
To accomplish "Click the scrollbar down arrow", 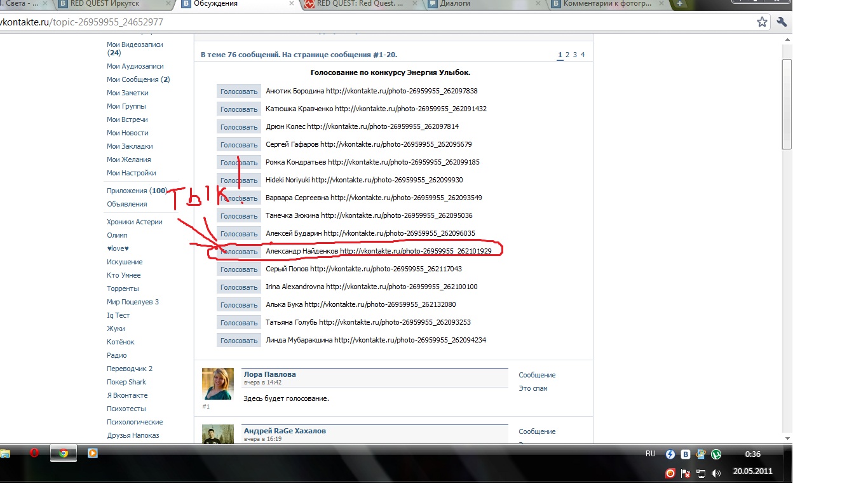I will click(x=787, y=438).
